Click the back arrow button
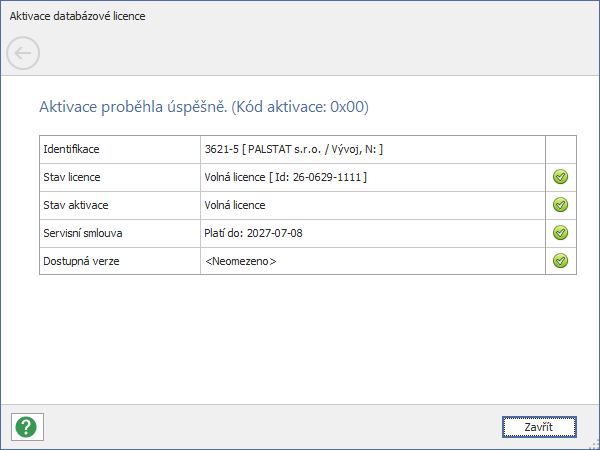 pos(23,53)
